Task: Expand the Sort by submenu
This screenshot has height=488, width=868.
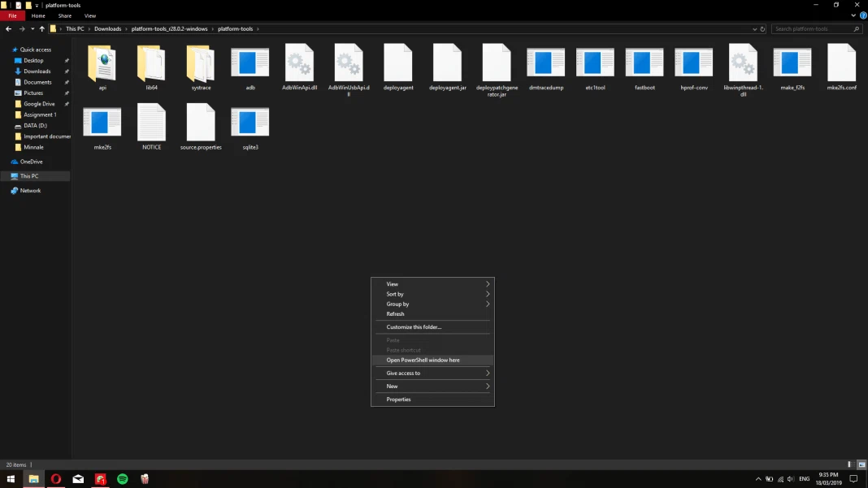Action: [x=432, y=294]
